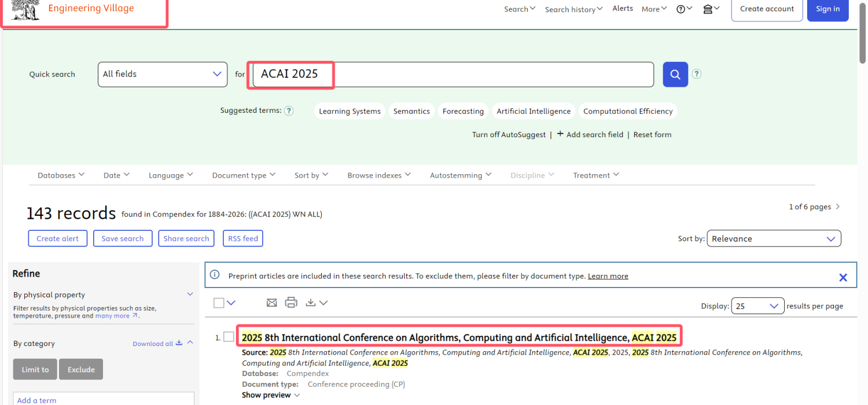868x405 pixels.
Task: Click Exclude button
Action: pos(81,369)
